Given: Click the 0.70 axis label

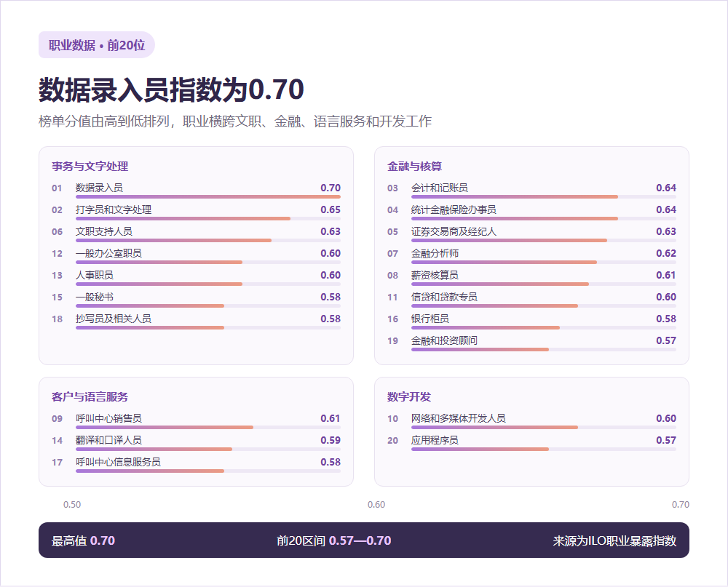Looking at the screenshot, I should click(680, 504).
